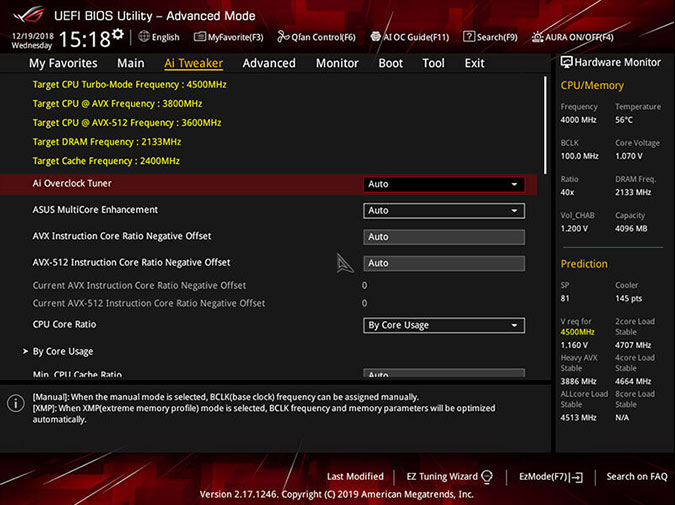
Task: Click the CPU Core Ratio label
Action: pyautogui.click(x=64, y=324)
